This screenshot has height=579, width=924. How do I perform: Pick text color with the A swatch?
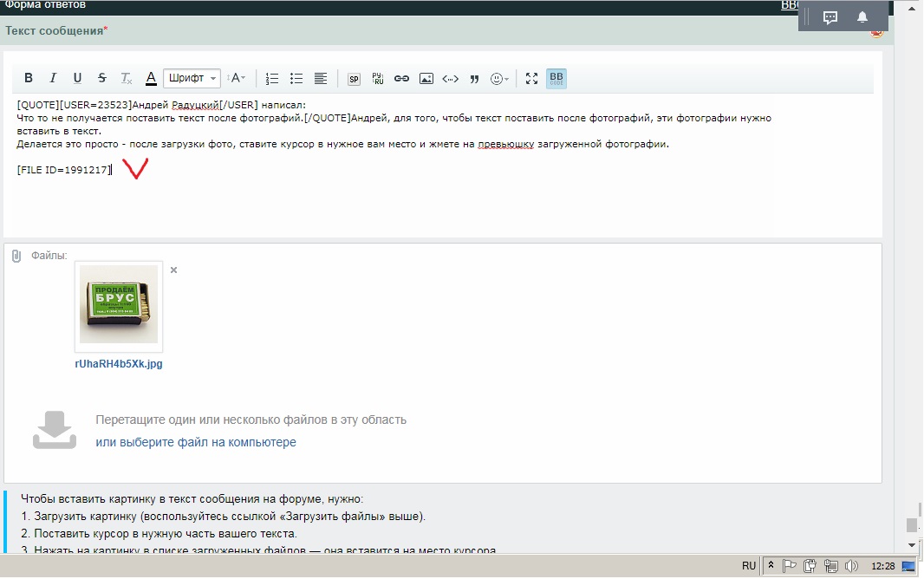click(151, 78)
